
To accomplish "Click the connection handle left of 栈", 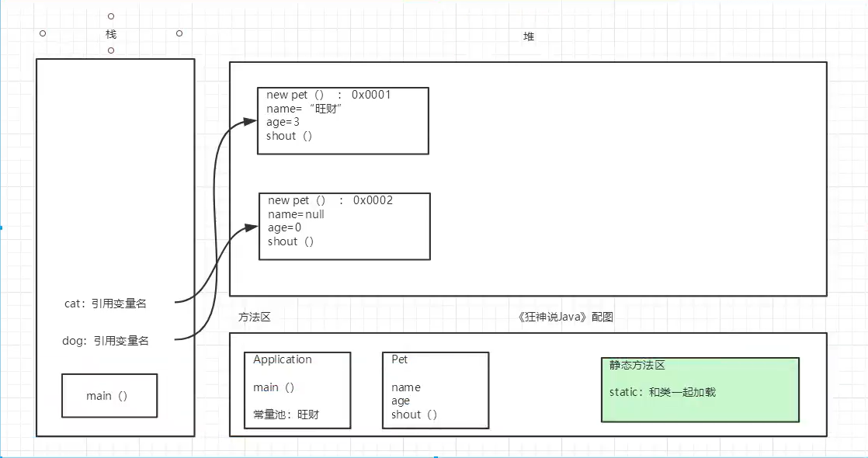I will [43, 33].
